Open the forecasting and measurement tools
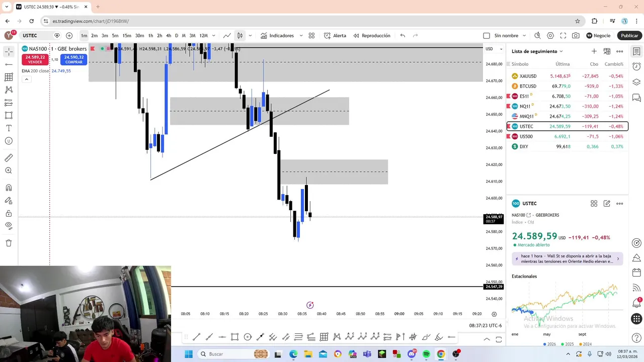Image resolution: width=644 pixels, height=362 pixels. tap(9, 103)
